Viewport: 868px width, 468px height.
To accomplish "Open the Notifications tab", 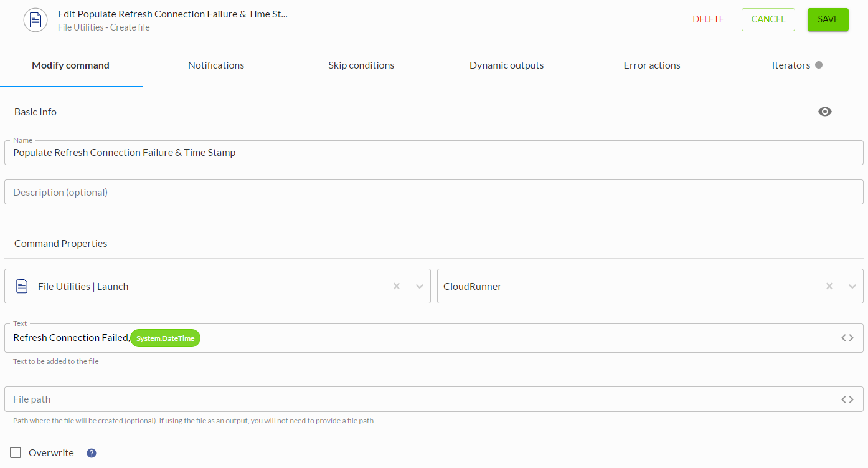I will tap(216, 65).
